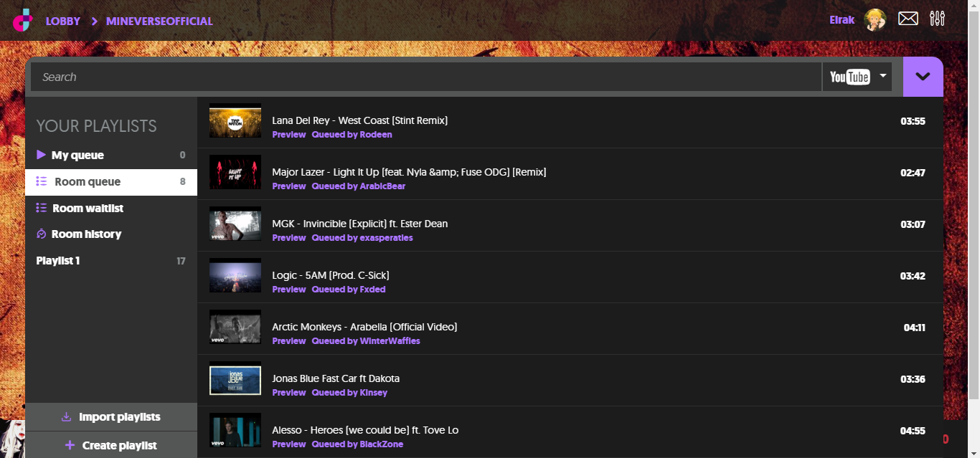Viewport: 980px width, 458px height.
Task: Click the 'Queued by exasperaties' link
Action: click(x=362, y=238)
